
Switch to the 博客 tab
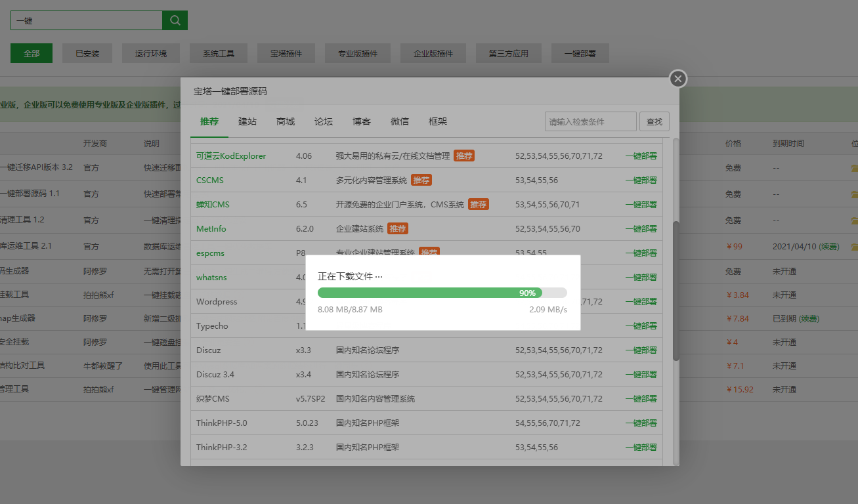(x=362, y=121)
